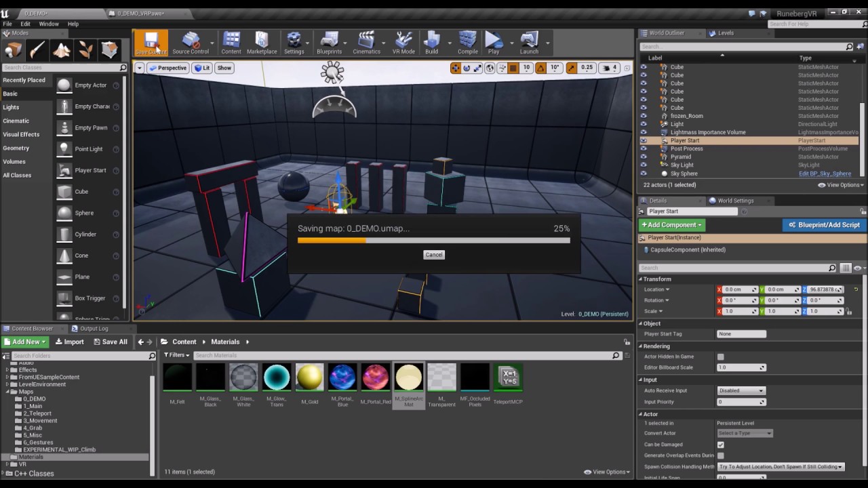Toggle rotation snapping icon in viewport
Screen dimensions: 868x488
(x=542, y=68)
